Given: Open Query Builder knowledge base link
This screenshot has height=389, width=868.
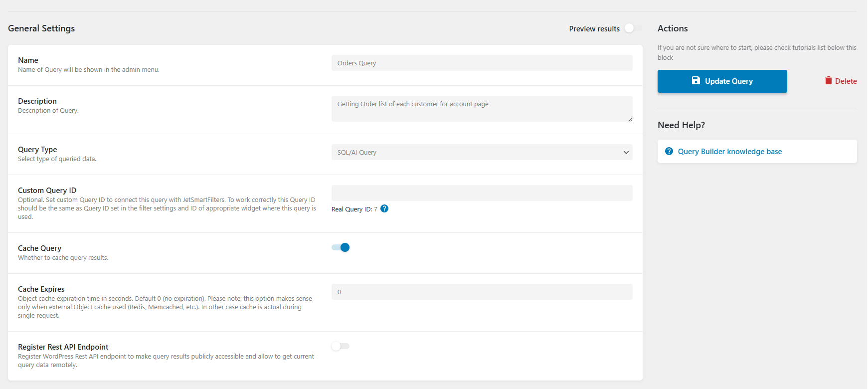Looking at the screenshot, I should [x=729, y=152].
